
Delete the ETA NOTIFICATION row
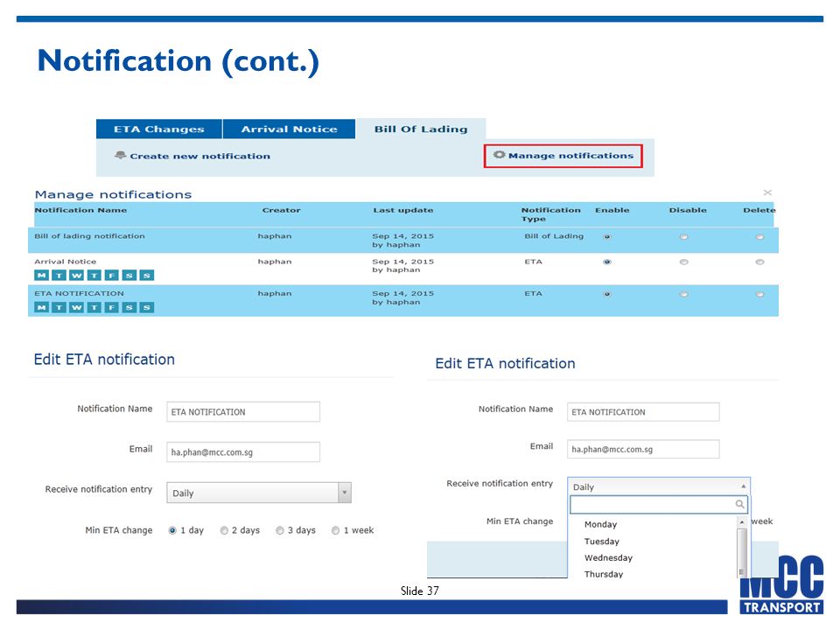(759, 294)
